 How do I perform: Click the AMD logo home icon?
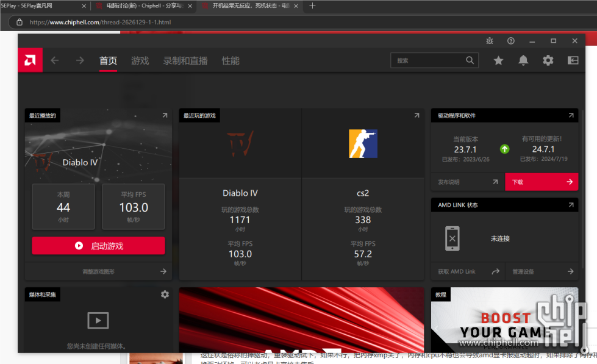click(x=30, y=60)
